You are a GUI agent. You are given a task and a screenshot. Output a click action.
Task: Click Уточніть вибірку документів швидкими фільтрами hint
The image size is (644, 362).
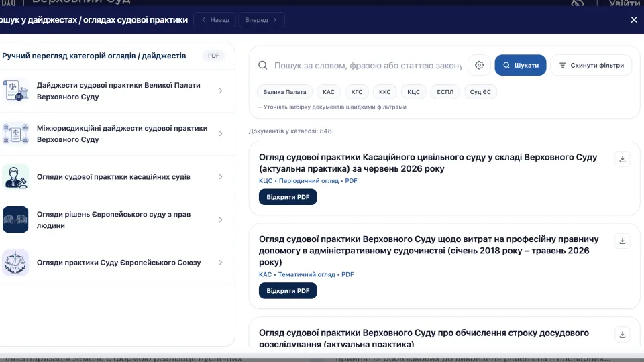point(332,107)
